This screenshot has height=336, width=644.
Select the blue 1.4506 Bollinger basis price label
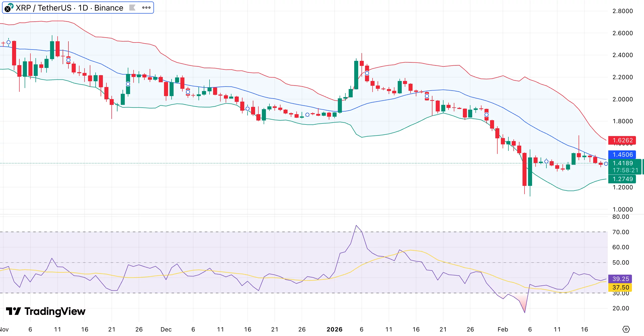pos(622,154)
